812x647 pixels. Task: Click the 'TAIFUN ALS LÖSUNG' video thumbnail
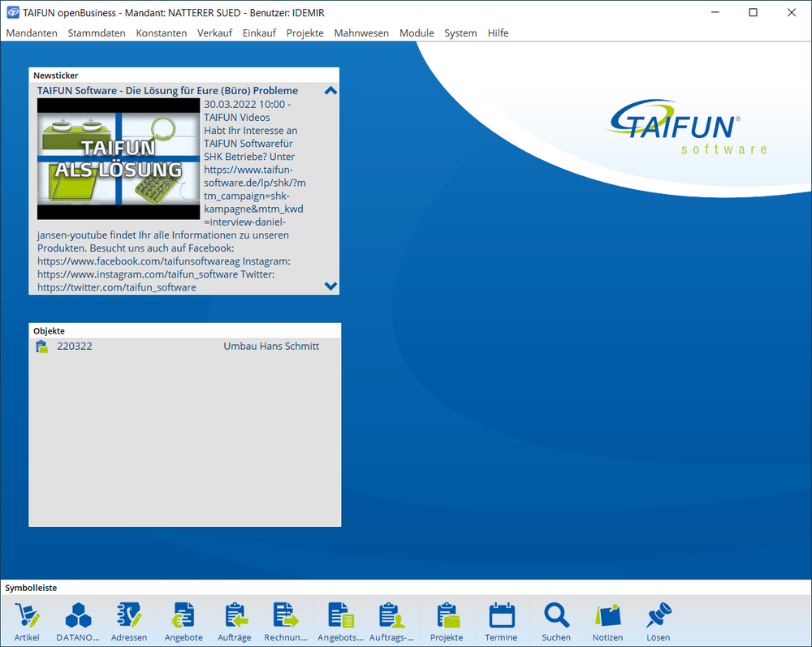[119, 159]
